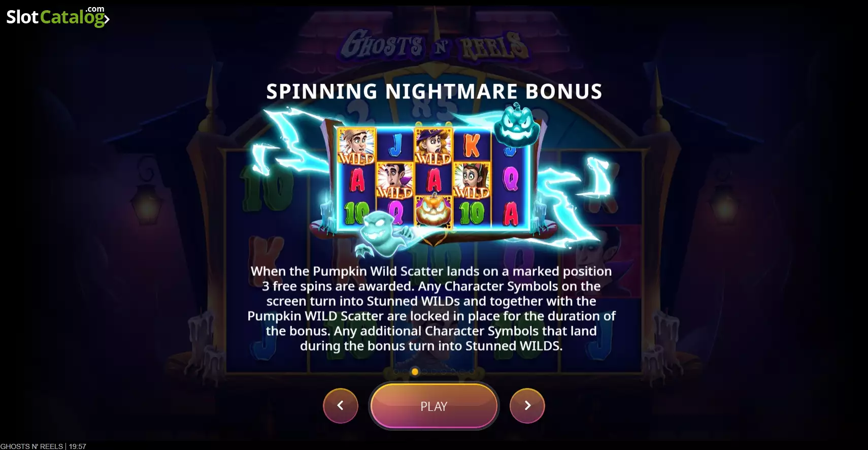Click the green 10 symbol at reel bottom-left
The image size is (868, 450).
point(356,212)
